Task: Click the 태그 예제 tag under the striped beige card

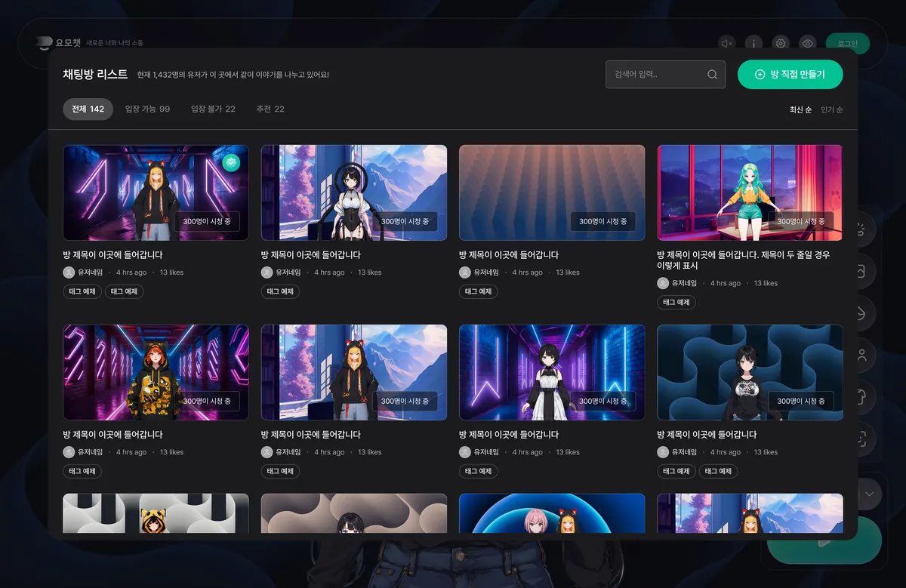Action: pos(479,291)
